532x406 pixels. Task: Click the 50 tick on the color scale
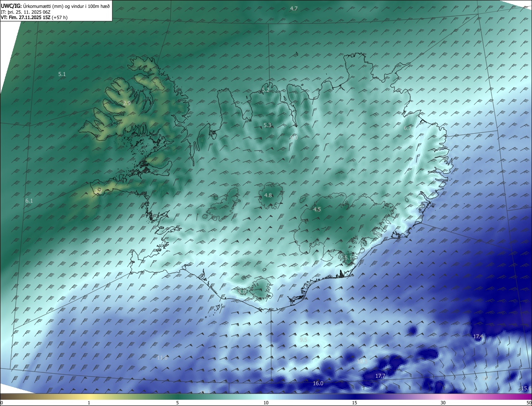click(x=529, y=403)
